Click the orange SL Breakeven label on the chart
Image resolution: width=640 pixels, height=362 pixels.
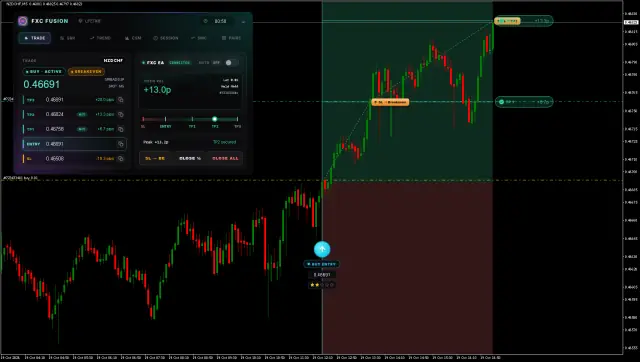click(x=390, y=102)
